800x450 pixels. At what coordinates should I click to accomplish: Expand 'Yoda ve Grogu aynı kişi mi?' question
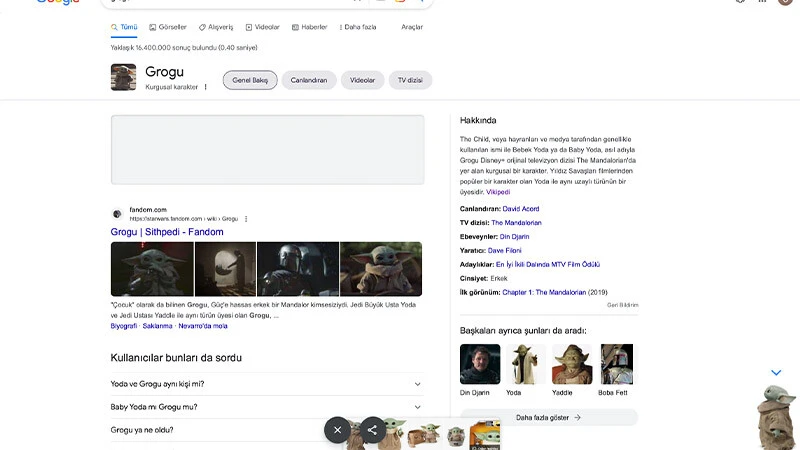(266, 383)
